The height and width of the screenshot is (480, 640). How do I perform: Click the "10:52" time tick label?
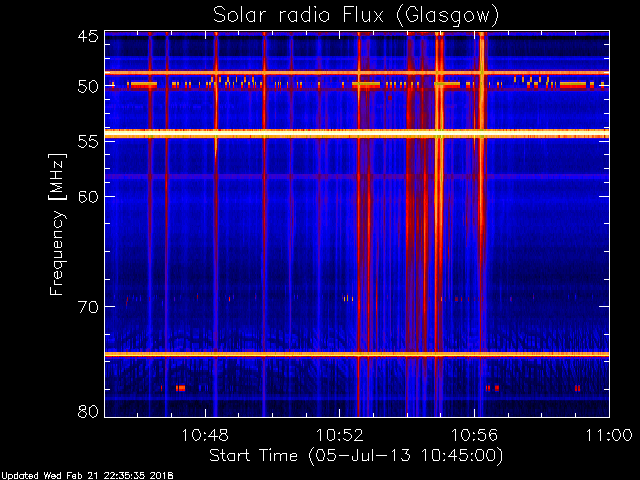pyautogui.click(x=340, y=435)
